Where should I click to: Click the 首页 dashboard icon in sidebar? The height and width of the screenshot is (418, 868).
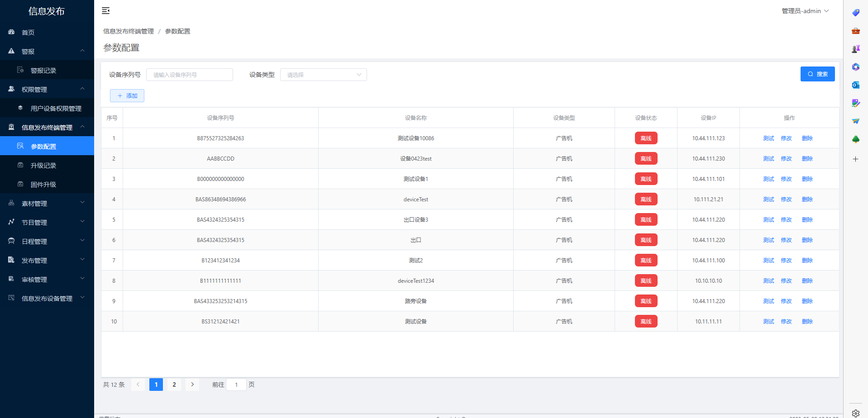[x=11, y=32]
